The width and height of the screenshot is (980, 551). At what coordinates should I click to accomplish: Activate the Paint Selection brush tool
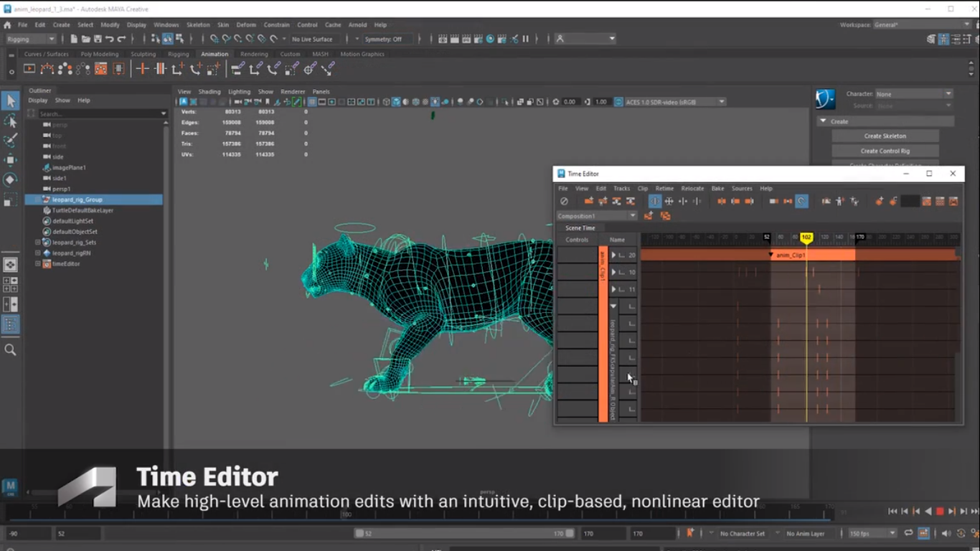10,140
